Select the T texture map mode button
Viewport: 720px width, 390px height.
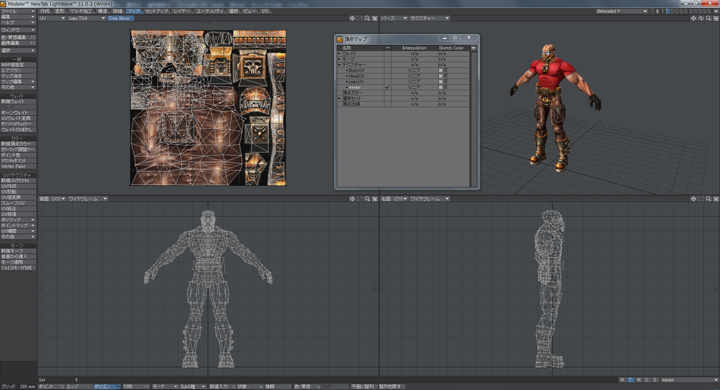[x=630, y=380]
